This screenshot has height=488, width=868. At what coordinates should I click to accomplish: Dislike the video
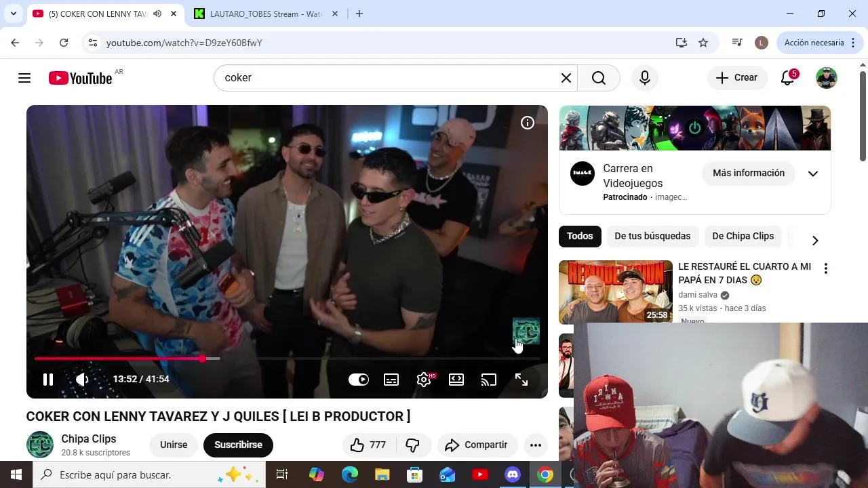click(413, 445)
